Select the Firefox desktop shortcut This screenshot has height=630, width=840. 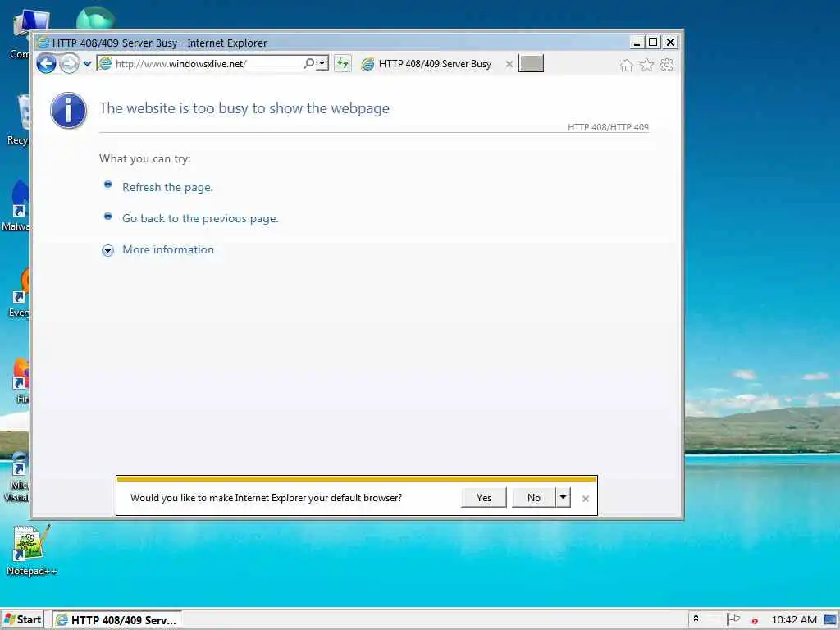click(x=22, y=381)
